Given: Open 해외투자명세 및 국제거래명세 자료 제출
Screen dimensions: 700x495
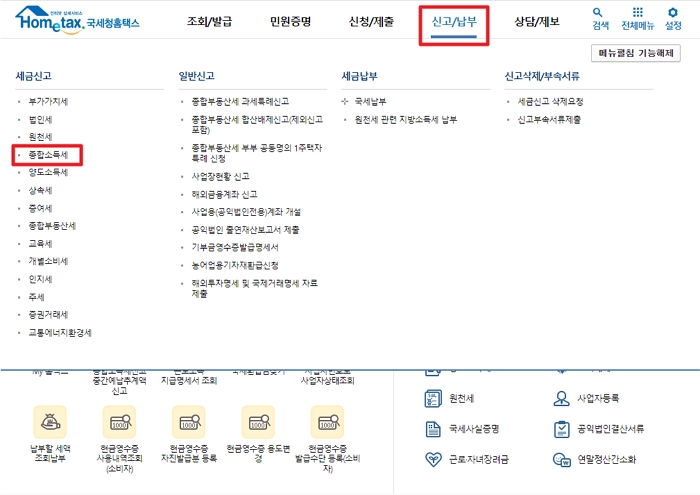Looking at the screenshot, I should (254, 288).
